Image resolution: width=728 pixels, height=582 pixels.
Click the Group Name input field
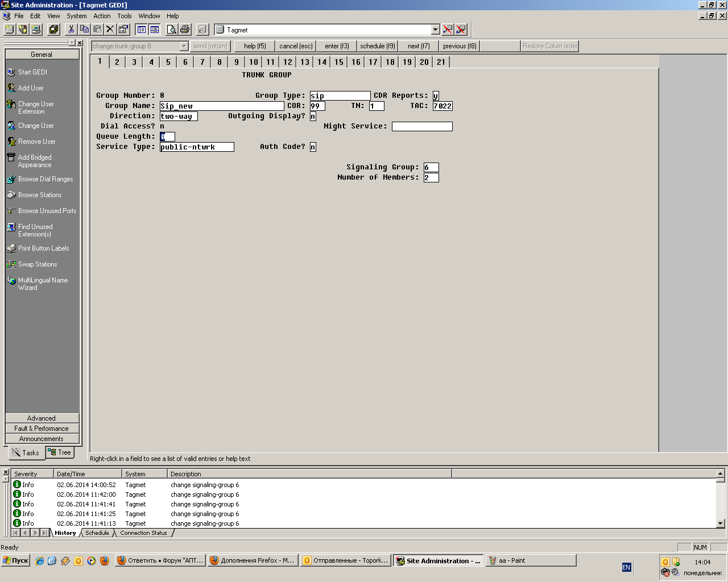tap(222, 106)
